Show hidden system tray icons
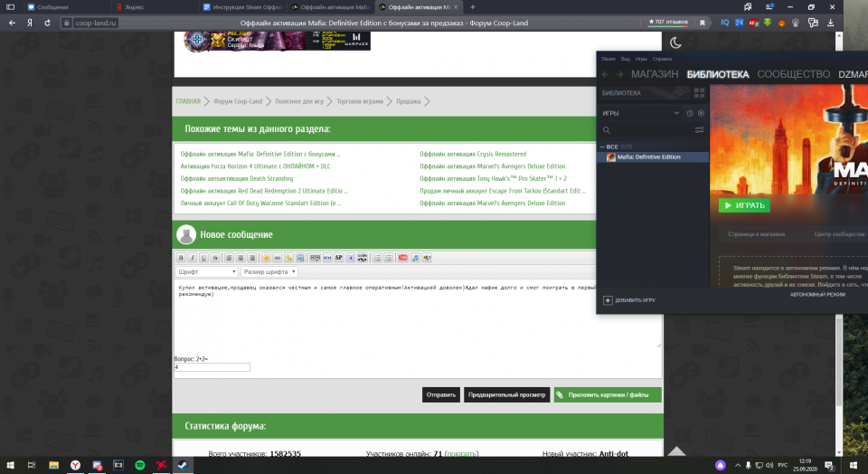The height and width of the screenshot is (474, 868). click(738, 465)
